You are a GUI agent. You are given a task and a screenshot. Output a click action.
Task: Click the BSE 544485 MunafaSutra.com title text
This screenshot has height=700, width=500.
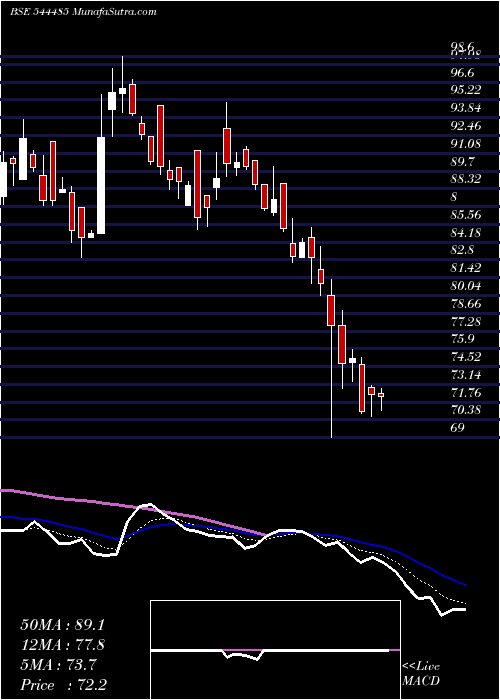pos(83,12)
